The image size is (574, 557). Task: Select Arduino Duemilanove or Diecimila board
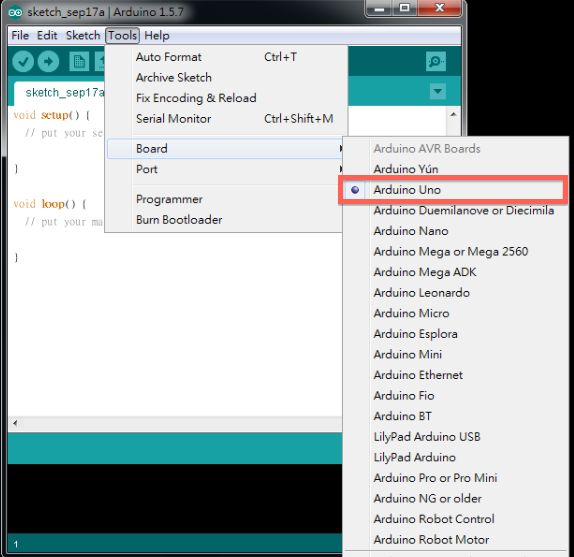(x=455, y=210)
